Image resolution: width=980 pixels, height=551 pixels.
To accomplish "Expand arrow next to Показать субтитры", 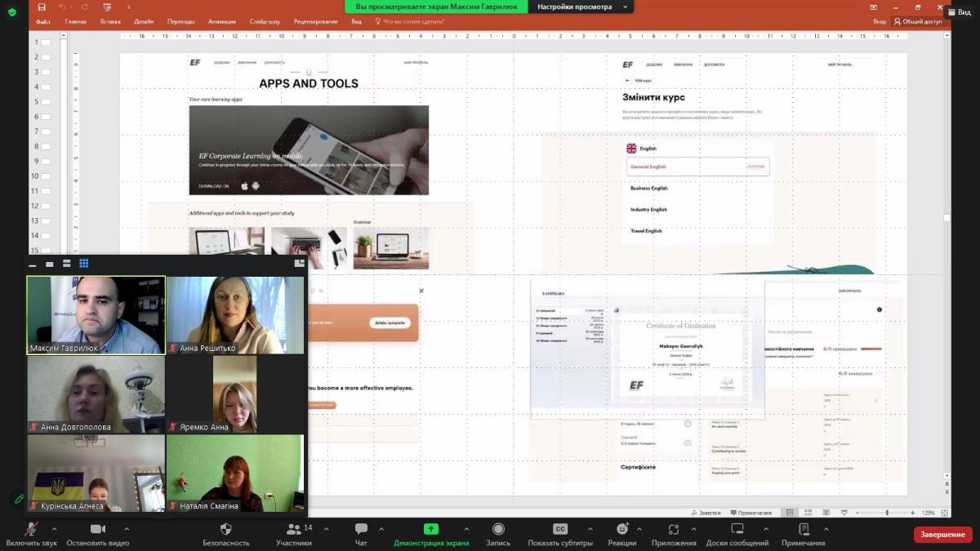I will 590,528.
